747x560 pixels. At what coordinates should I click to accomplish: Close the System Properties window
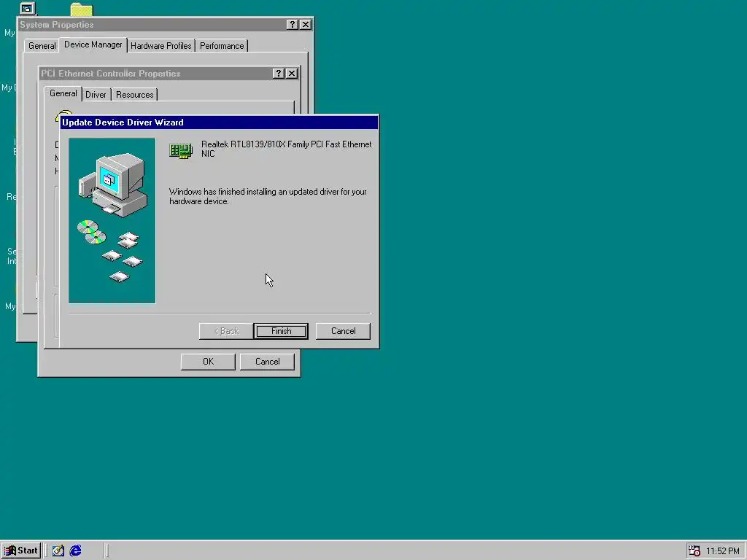click(306, 24)
